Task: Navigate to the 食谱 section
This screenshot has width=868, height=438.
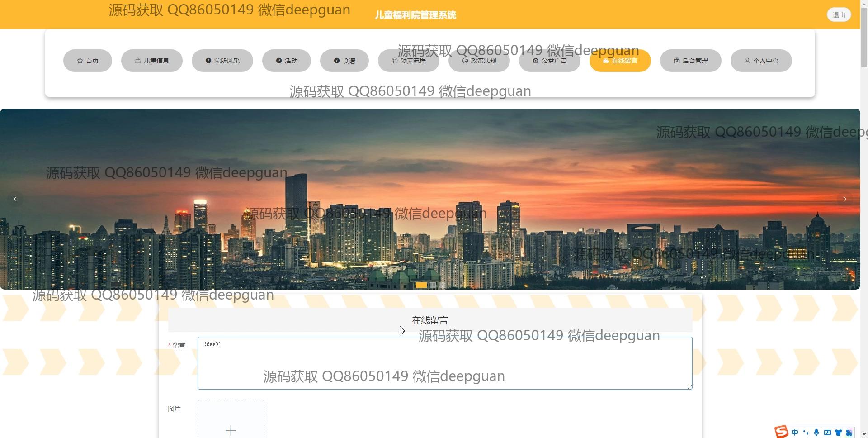Action: coord(344,61)
